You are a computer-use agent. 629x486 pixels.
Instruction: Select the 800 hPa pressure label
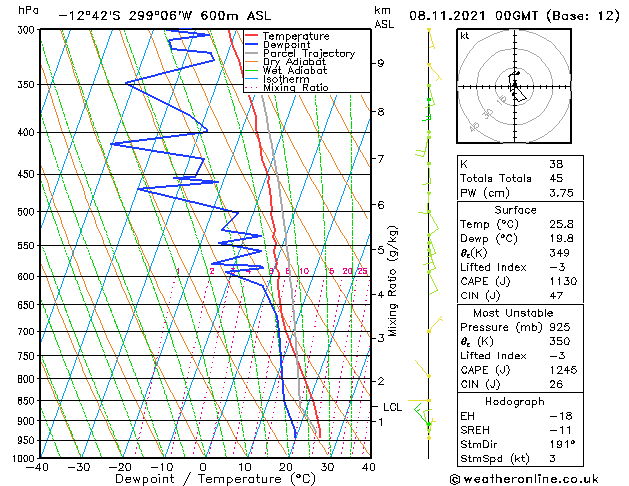click(28, 379)
